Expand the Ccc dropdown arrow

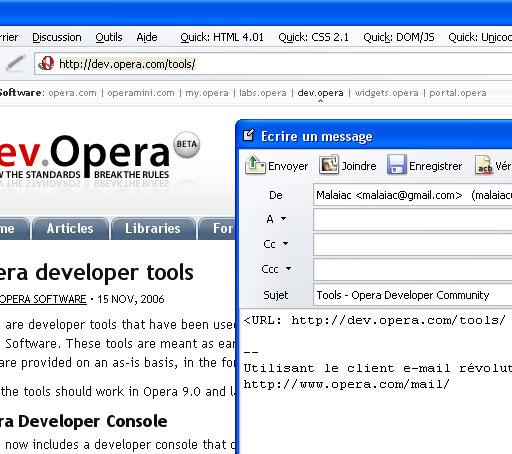(288, 268)
